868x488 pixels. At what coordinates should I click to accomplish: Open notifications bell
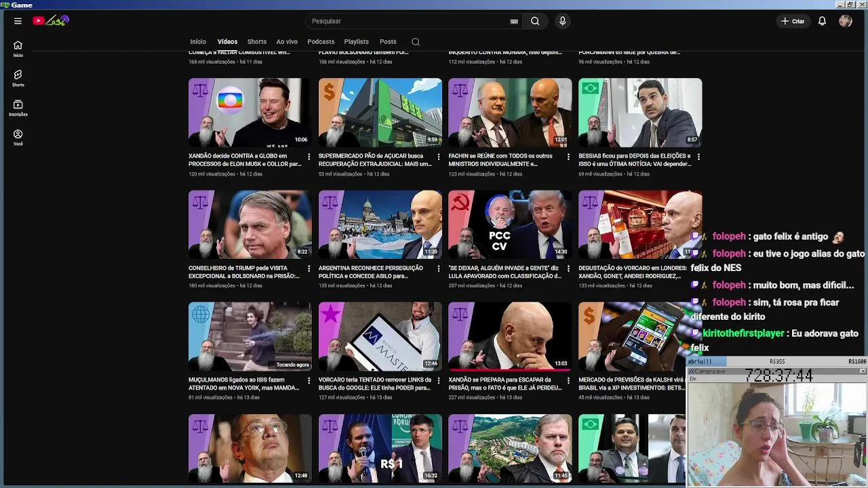pyautogui.click(x=822, y=21)
